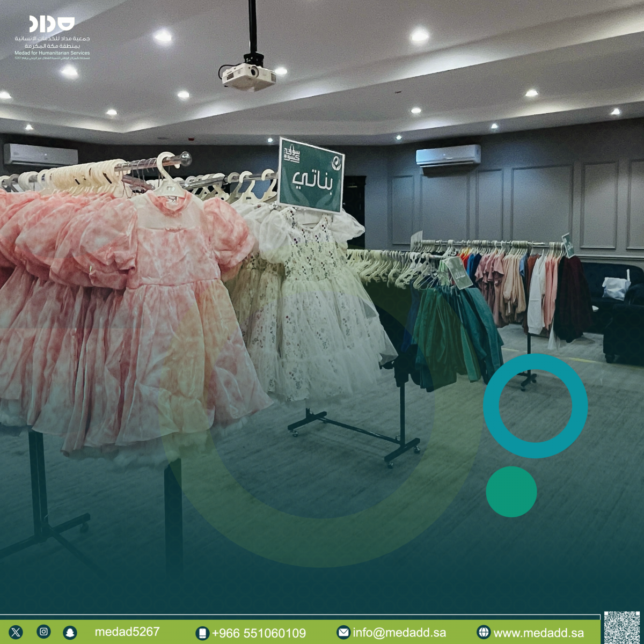
Task: Open the Instagram icon in footer
Action: click(x=43, y=632)
